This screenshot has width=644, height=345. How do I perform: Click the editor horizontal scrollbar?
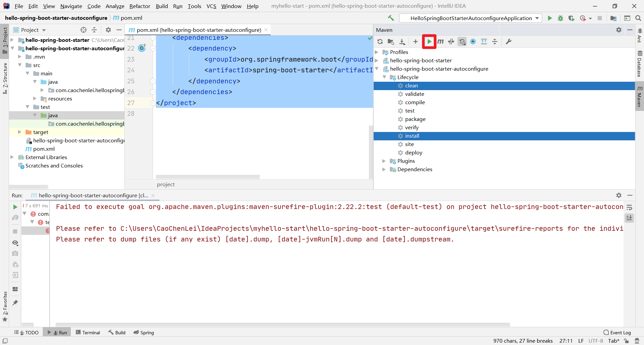point(208,177)
